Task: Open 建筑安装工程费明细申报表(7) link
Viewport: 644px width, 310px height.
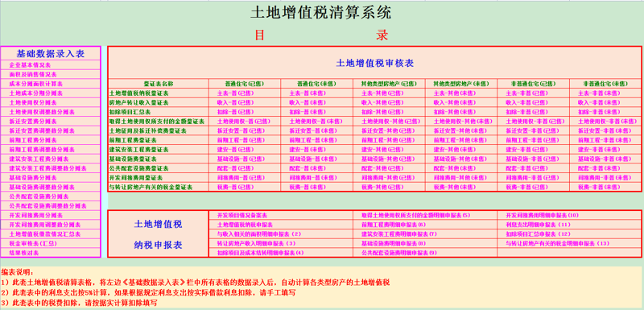Action: (x=399, y=234)
